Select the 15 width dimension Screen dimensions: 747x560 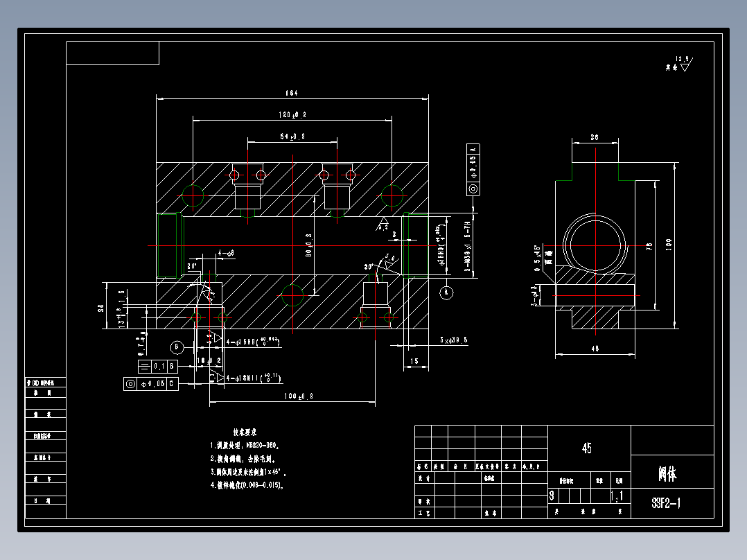tap(414, 361)
